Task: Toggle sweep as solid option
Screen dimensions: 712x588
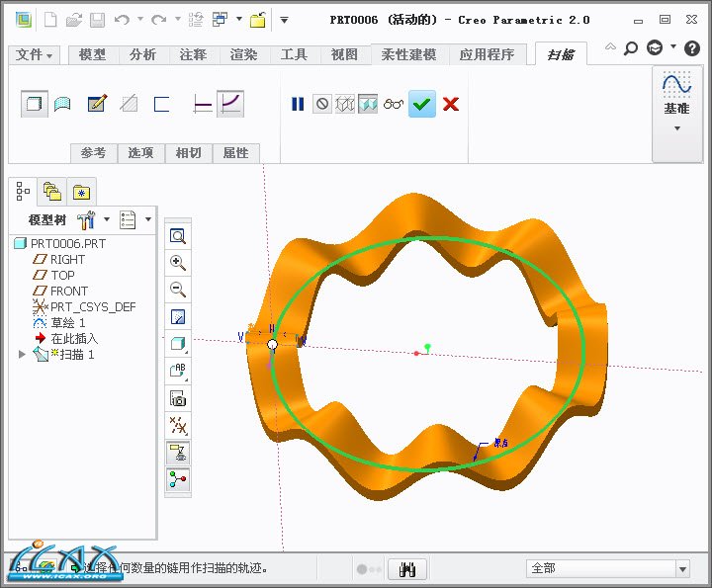Action: coord(35,104)
